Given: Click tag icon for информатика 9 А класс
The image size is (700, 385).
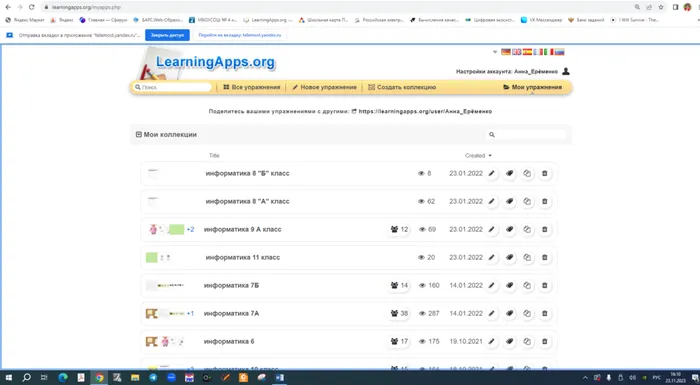Looking at the screenshot, I should pos(509,229).
